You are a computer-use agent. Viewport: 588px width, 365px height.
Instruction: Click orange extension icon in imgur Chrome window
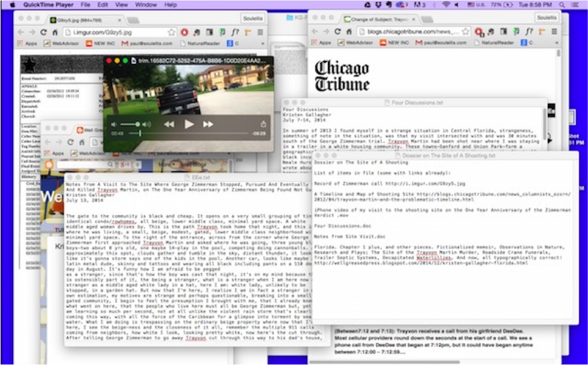(x=248, y=33)
